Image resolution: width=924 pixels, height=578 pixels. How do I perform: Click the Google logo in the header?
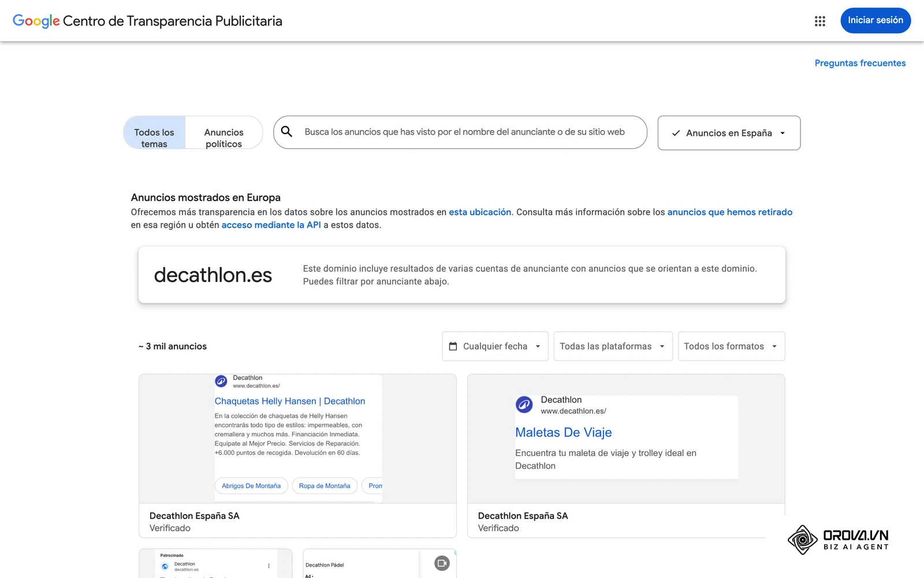(36, 21)
